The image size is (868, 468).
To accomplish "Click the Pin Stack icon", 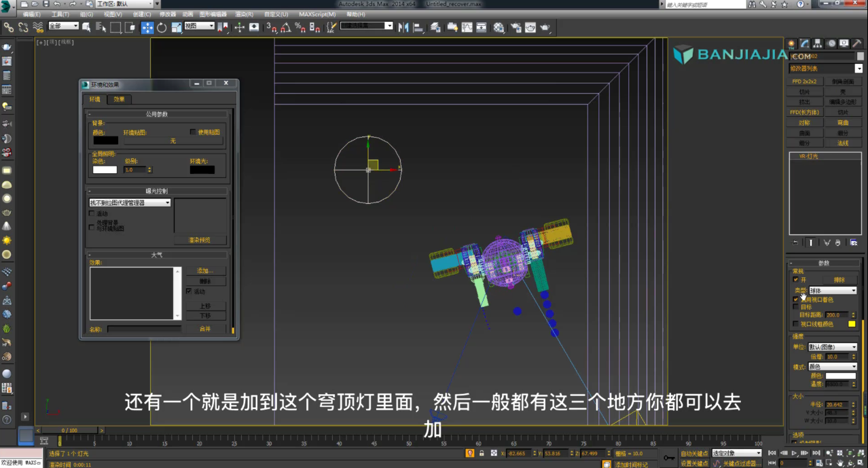I will click(795, 242).
